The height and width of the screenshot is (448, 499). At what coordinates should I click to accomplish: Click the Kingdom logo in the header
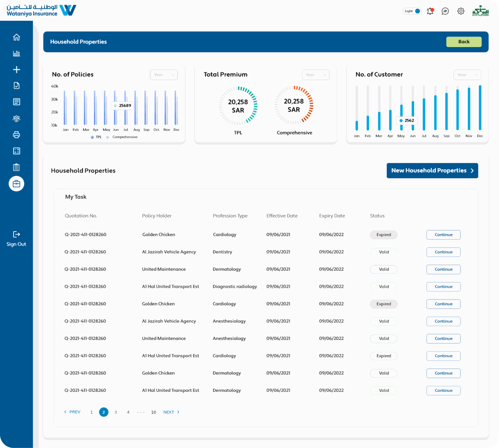480,11
